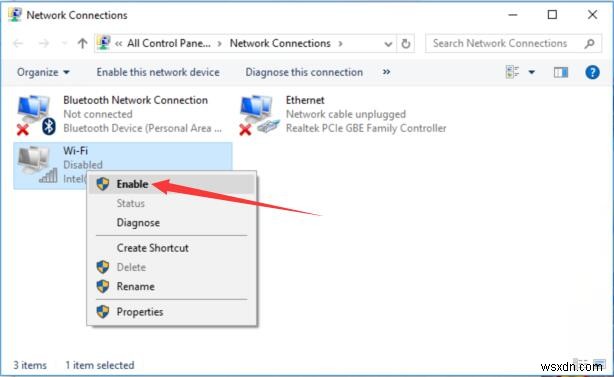The width and height of the screenshot is (614, 377).
Task: Go up one folder level
Action: pyautogui.click(x=82, y=43)
